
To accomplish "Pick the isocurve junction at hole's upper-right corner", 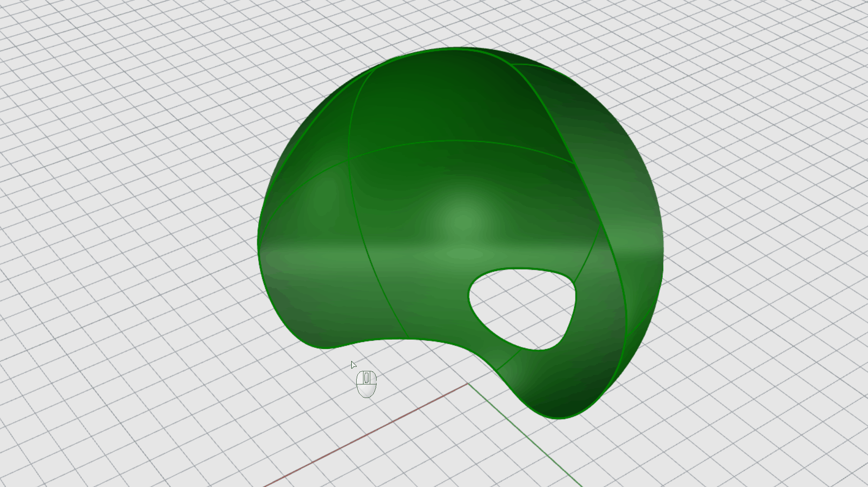I will click(574, 282).
